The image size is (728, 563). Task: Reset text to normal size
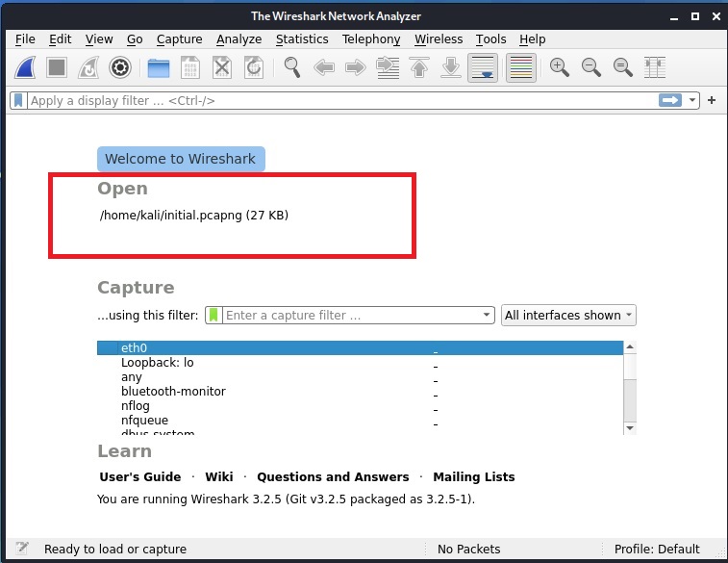coord(622,67)
